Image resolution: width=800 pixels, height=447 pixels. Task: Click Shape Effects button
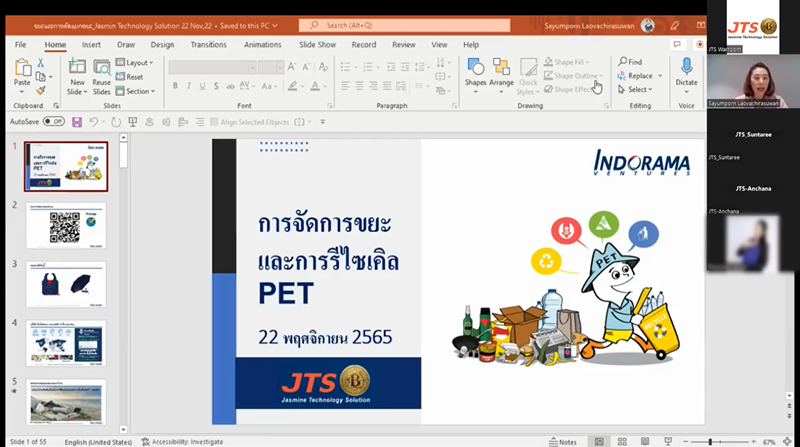click(569, 89)
